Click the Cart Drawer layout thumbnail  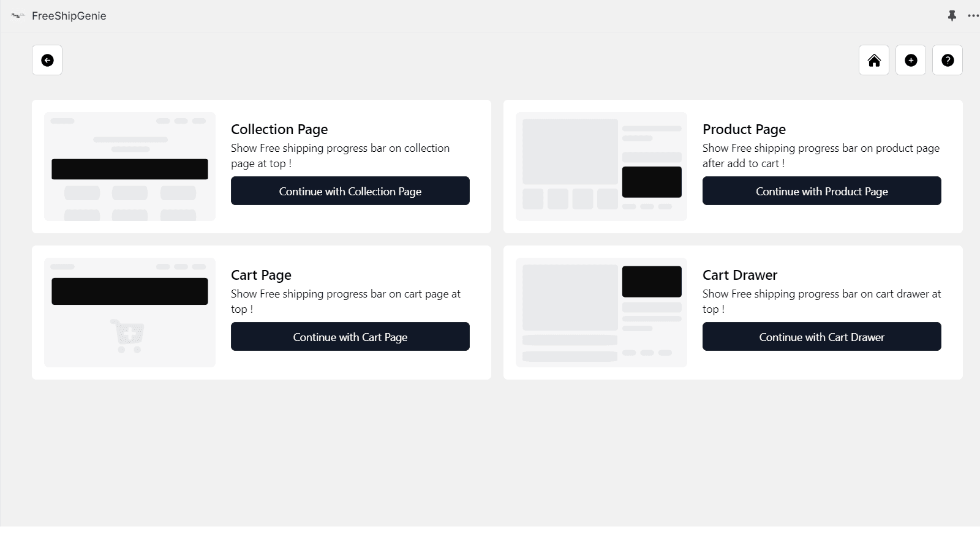point(601,312)
